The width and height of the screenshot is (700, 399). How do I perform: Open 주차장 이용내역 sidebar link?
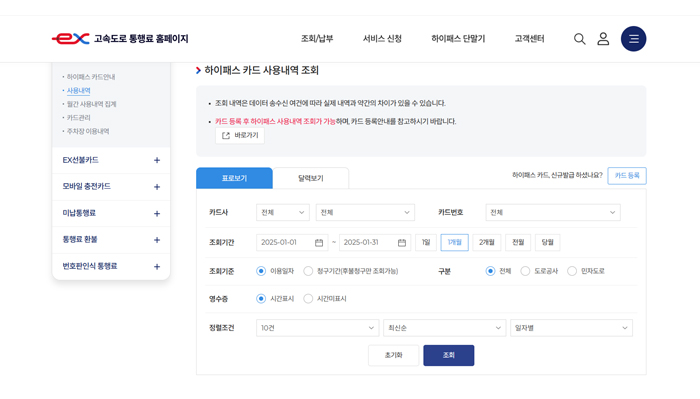(88, 131)
